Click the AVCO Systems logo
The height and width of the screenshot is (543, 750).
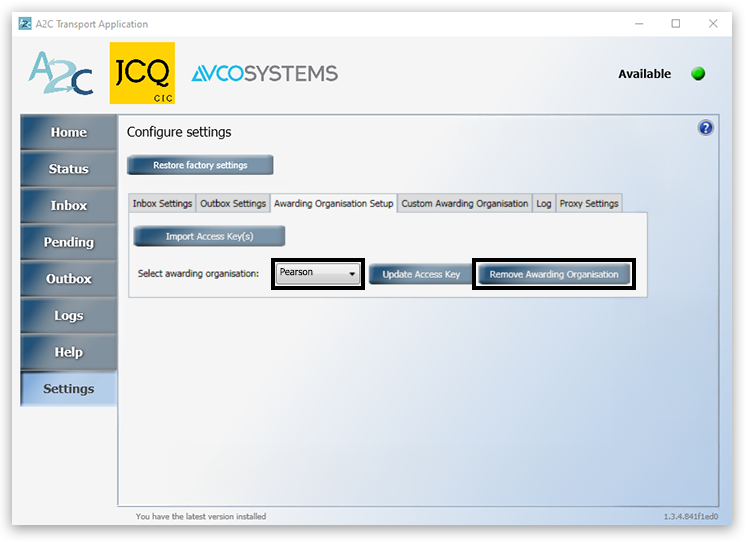click(x=264, y=74)
